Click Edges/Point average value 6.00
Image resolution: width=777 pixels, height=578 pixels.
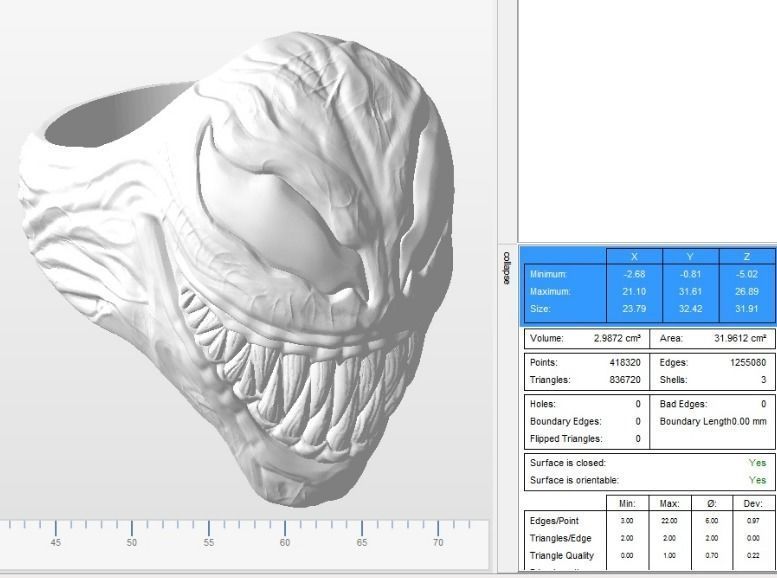coord(712,521)
